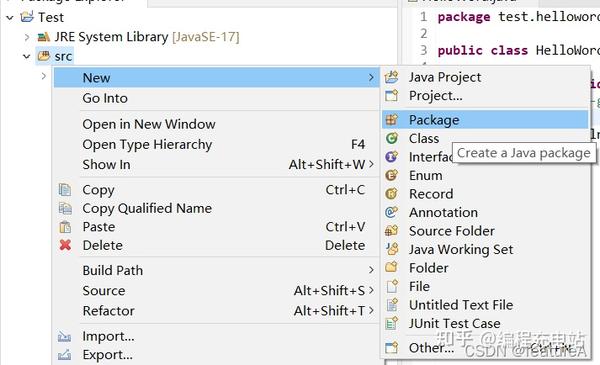
Task: Open the Refactor submenu arrow
Action: tap(371, 311)
